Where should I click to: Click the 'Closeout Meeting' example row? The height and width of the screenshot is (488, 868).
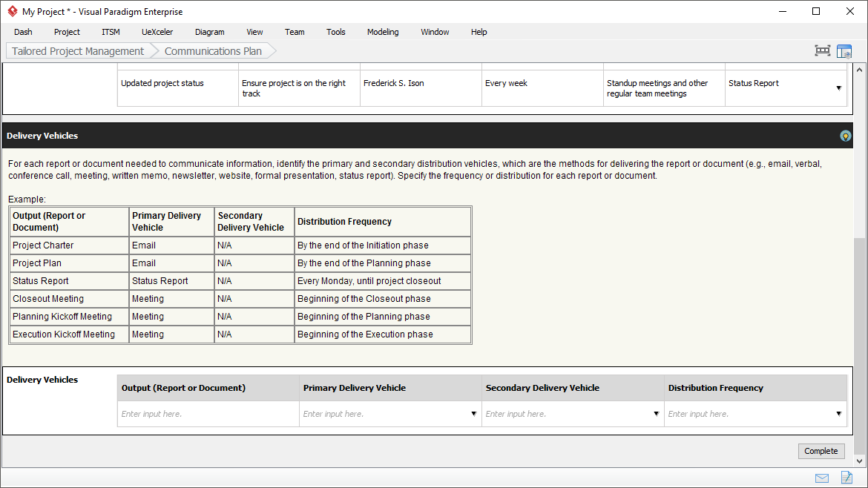click(240, 299)
